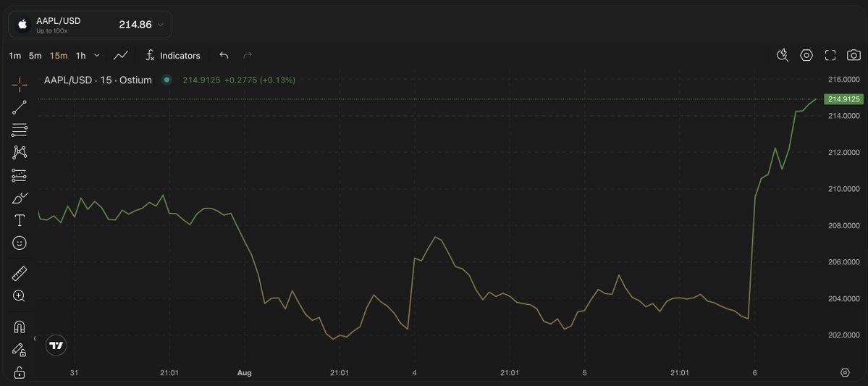Click the 31 date label on time axis
The width and height of the screenshot is (868, 386).
pos(74,373)
